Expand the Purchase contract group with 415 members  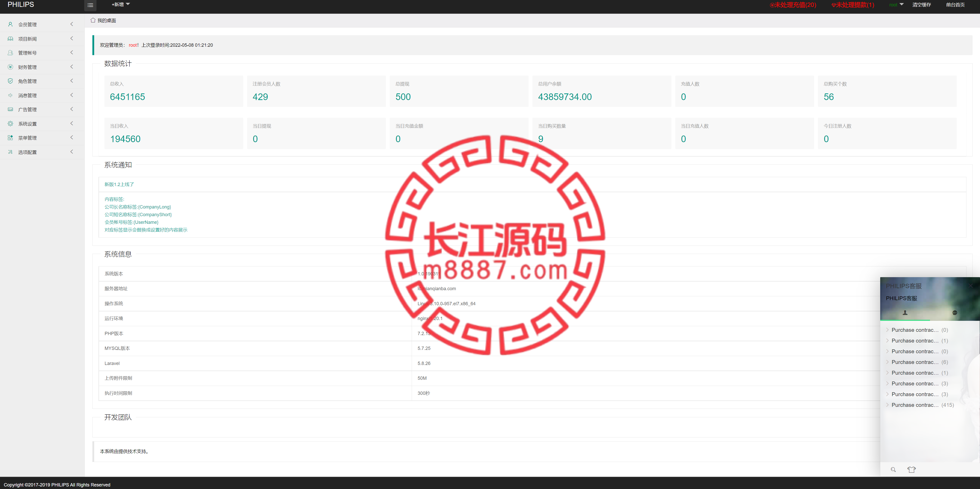click(x=920, y=405)
